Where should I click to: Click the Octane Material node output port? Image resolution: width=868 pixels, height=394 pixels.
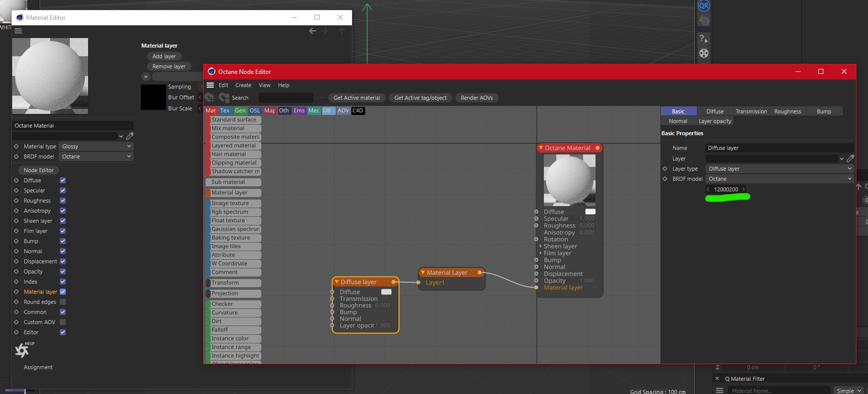(598, 148)
